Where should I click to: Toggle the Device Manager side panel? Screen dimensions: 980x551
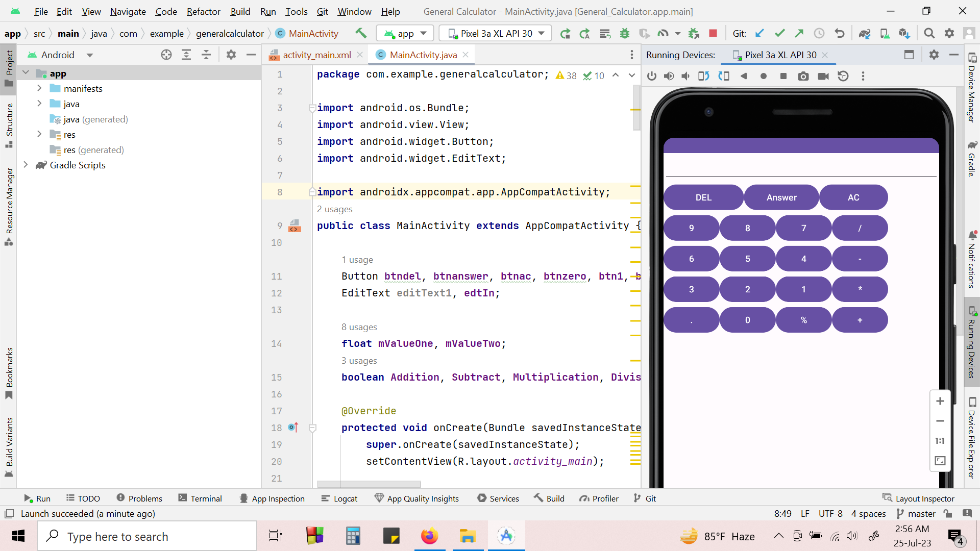click(x=972, y=87)
